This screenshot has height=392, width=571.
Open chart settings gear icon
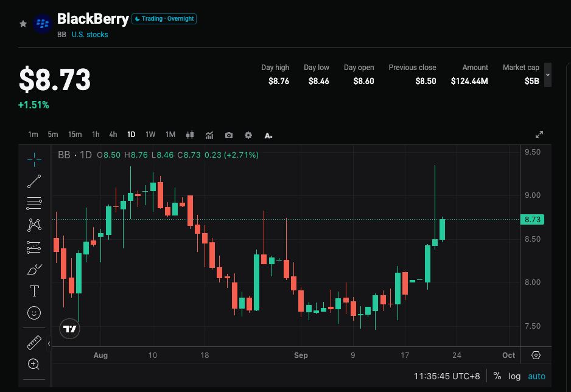click(x=248, y=135)
